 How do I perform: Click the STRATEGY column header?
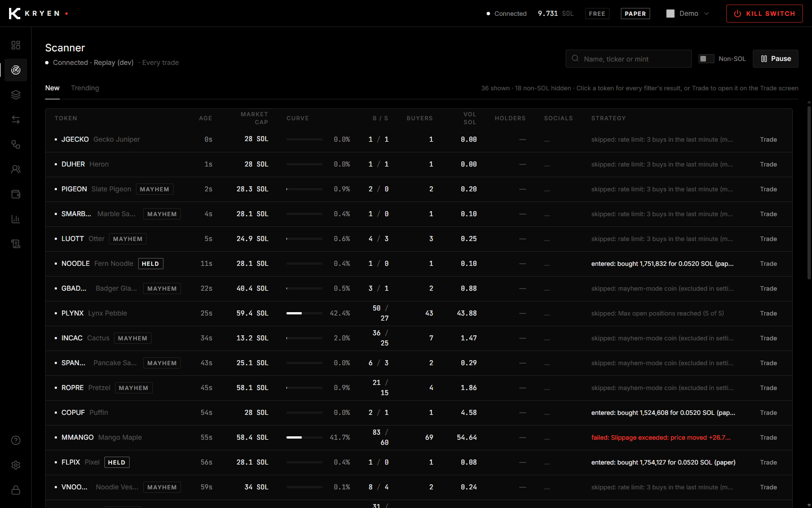[608, 119]
